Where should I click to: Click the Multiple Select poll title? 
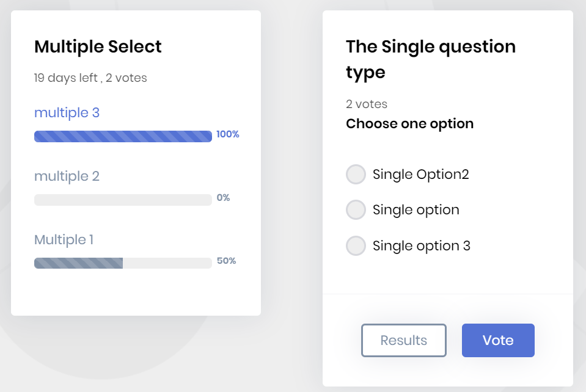pos(98,46)
